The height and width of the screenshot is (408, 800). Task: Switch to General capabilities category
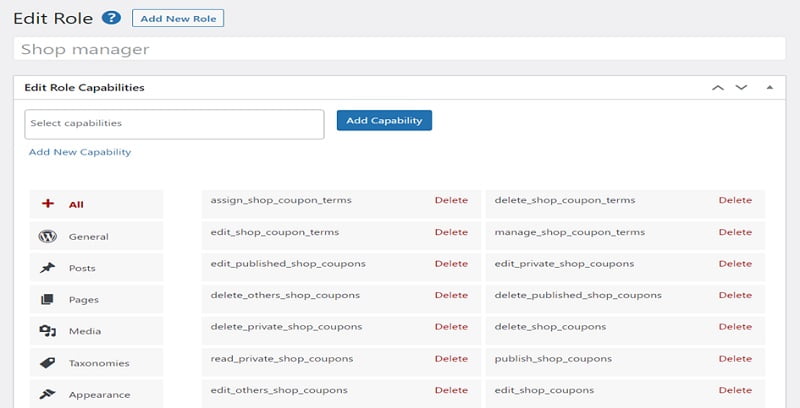tap(96, 236)
